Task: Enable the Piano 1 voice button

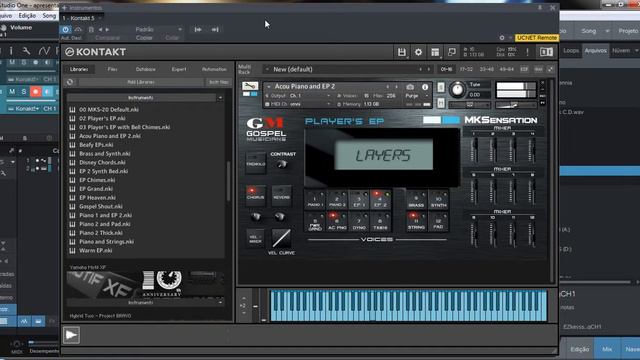Action: (316, 199)
